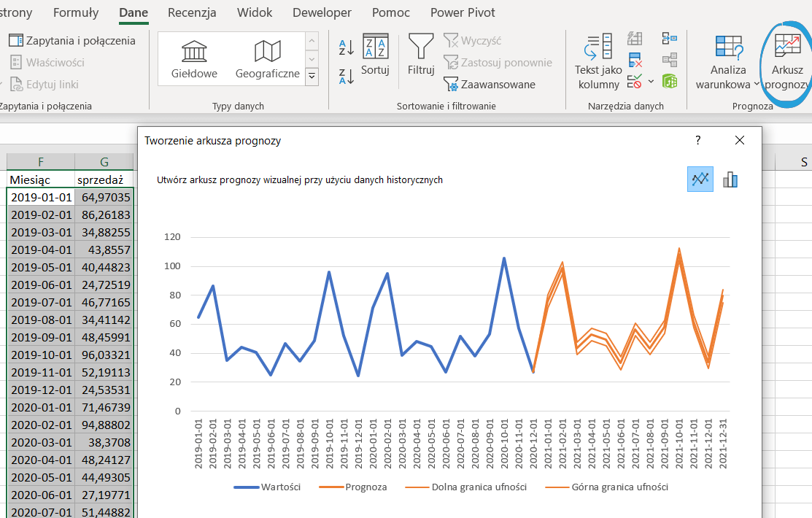This screenshot has height=518, width=812.
Task: Open the Sortuj sort dialog
Action: click(375, 55)
